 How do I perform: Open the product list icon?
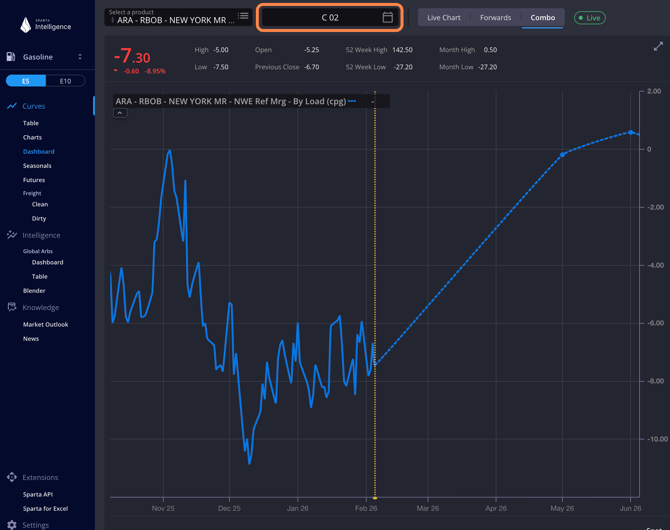coord(243,16)
